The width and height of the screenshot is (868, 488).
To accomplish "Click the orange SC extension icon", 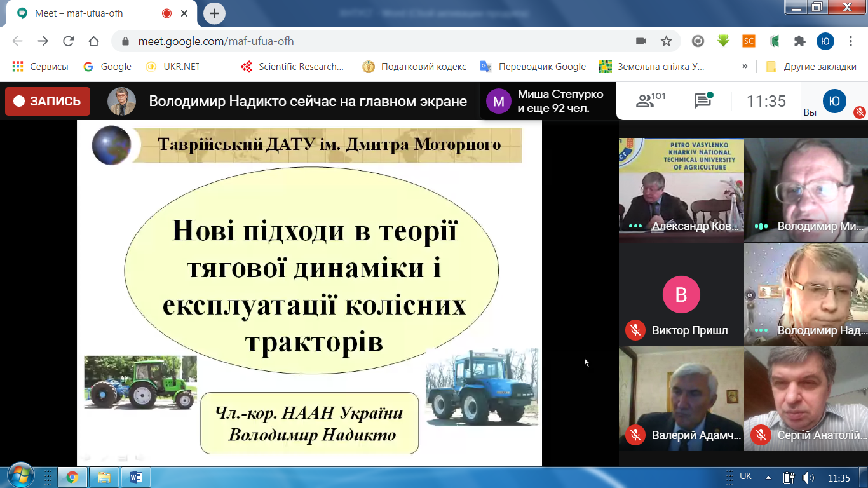I will pos(749,41).
